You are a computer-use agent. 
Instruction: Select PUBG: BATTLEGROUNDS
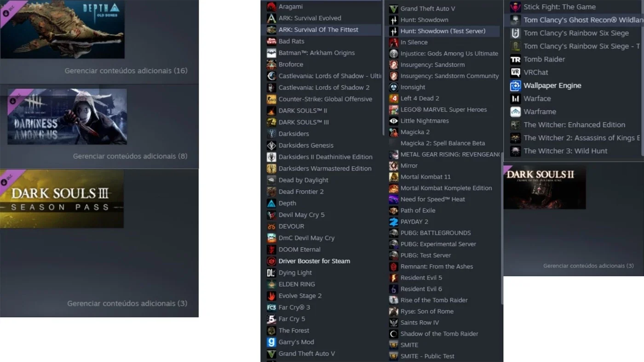(436, 233)
